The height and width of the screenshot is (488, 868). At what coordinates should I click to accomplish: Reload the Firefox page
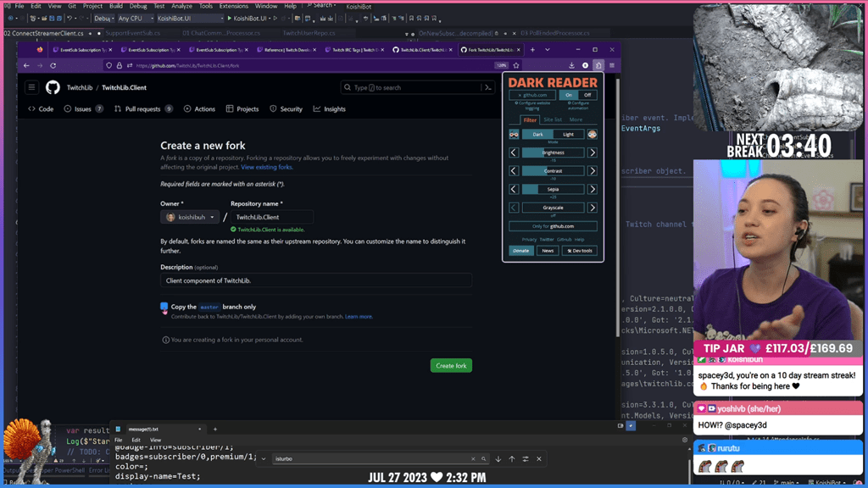click(53, 65)
